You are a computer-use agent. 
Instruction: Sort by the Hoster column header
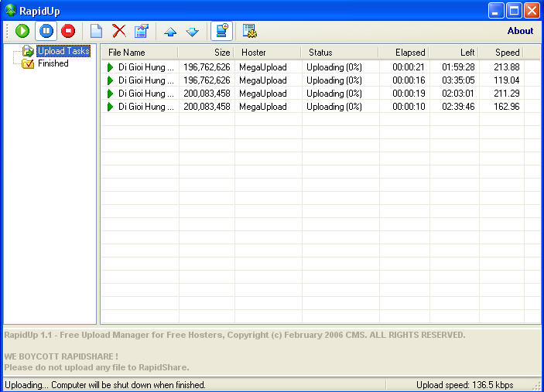click(x=268, y=53)
